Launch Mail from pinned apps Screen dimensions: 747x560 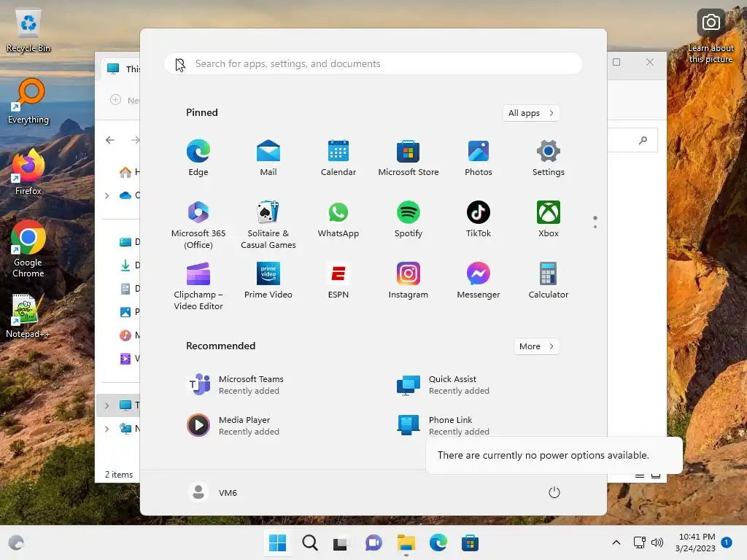click(x=268, y=158)
